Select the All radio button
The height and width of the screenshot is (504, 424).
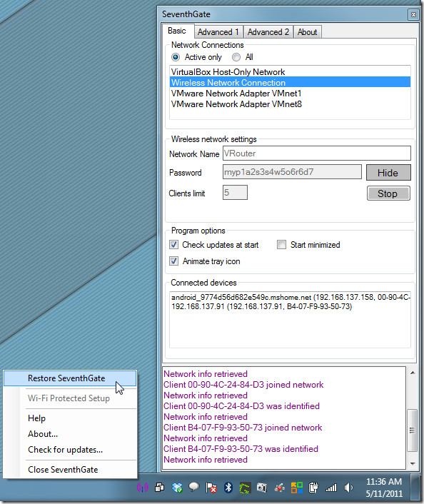pos(236,57)
